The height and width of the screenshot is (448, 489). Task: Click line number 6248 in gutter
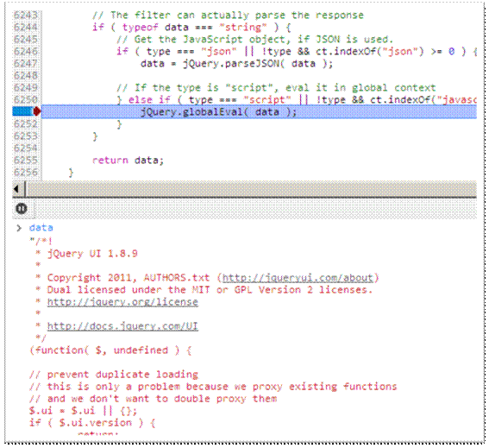tap(26, 75)
